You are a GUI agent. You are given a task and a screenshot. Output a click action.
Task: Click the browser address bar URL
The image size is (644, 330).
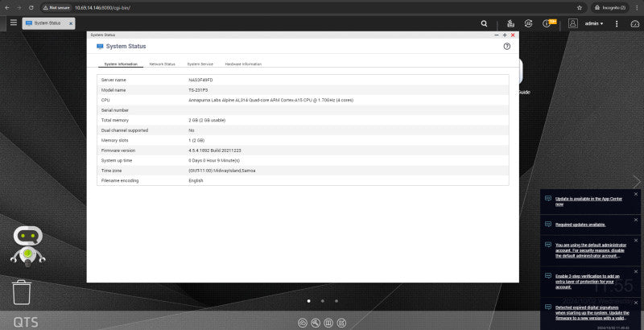102,8
